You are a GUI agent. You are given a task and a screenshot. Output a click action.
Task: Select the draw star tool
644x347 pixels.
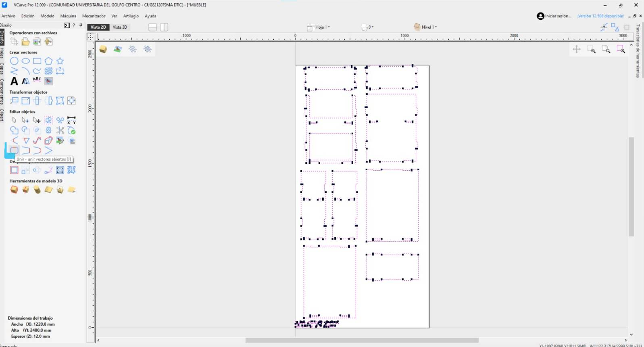point(60,61)
